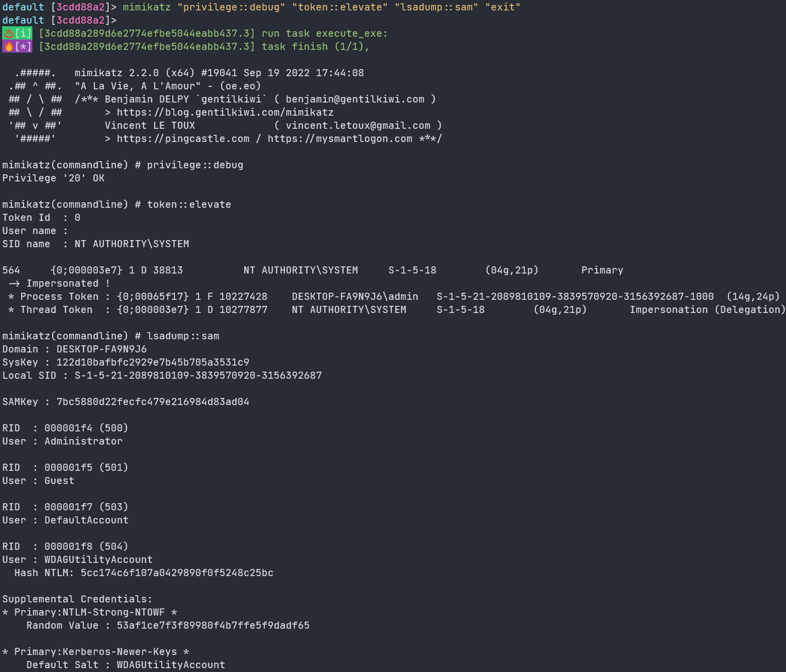The width and height of the screenshot is (786, 672).
Task: Click the 'User : Guest' line
Action: (38, 481)
